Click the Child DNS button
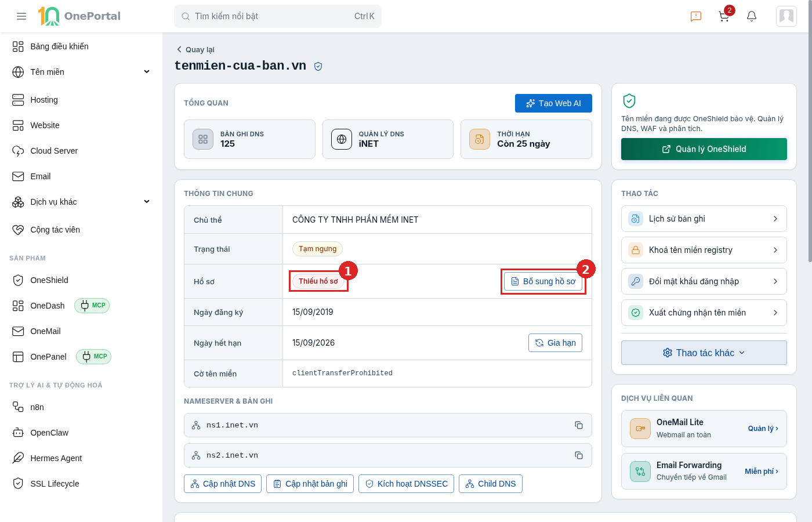812x522 pixels. coord(491,484)
